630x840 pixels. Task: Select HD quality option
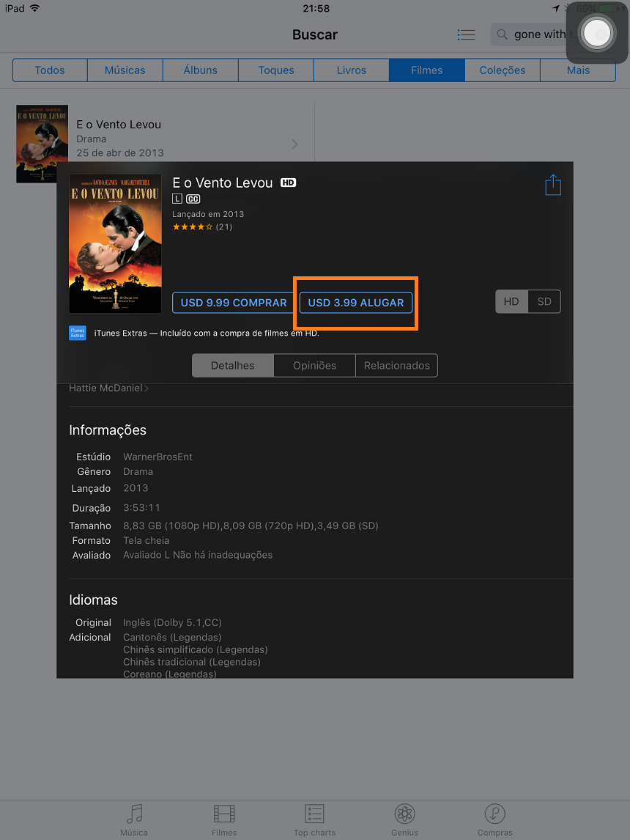tap(511, 301)
